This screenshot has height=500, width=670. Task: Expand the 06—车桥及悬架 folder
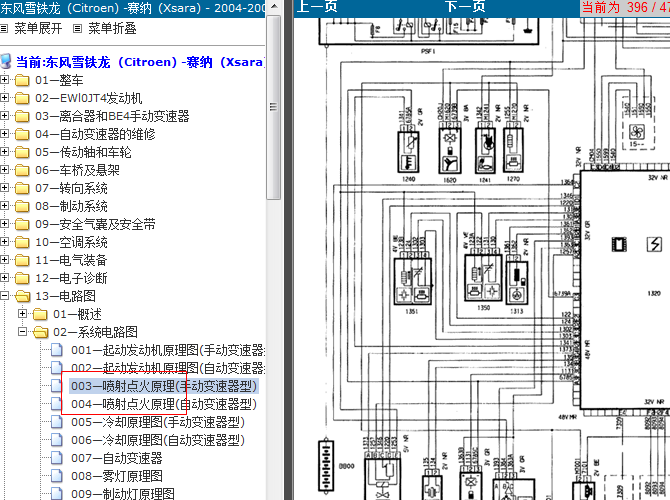click(4, 170)
